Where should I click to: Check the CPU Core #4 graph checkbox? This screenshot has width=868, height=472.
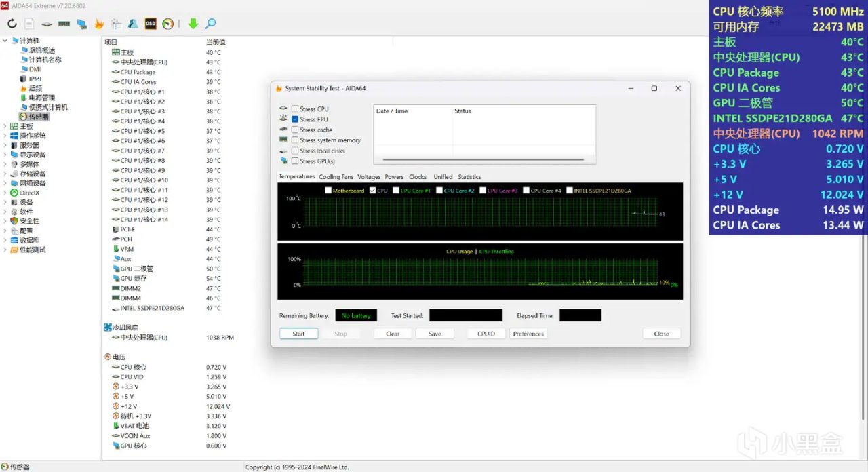click(x=526, y=191)
